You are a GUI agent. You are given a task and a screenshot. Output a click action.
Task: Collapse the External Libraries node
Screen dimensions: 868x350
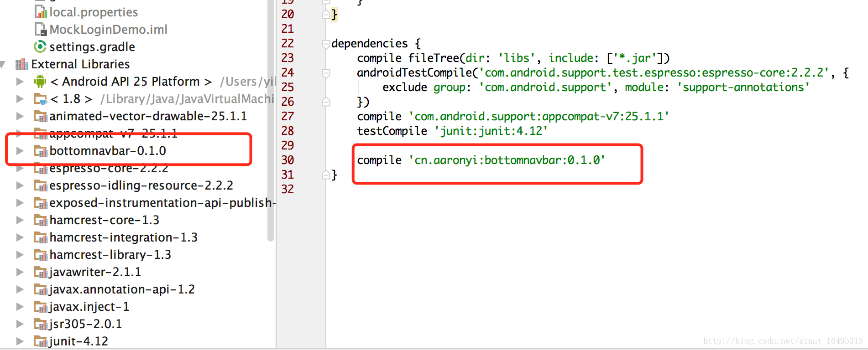(x=3, y=64)
